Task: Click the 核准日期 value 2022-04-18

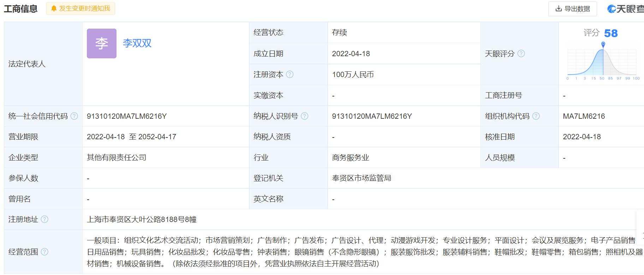Action: pos(582,137)
